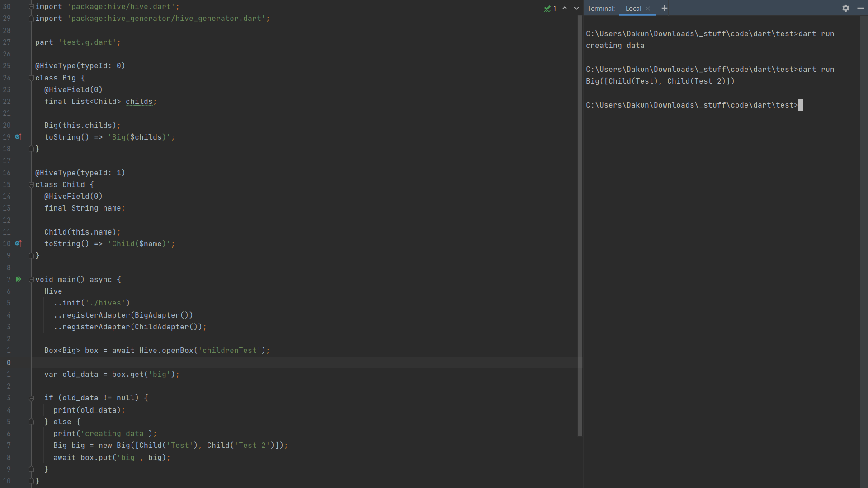Close the Local terminal session
The image size is (868, 488).
pyautogui.click(x=648, y=8)
